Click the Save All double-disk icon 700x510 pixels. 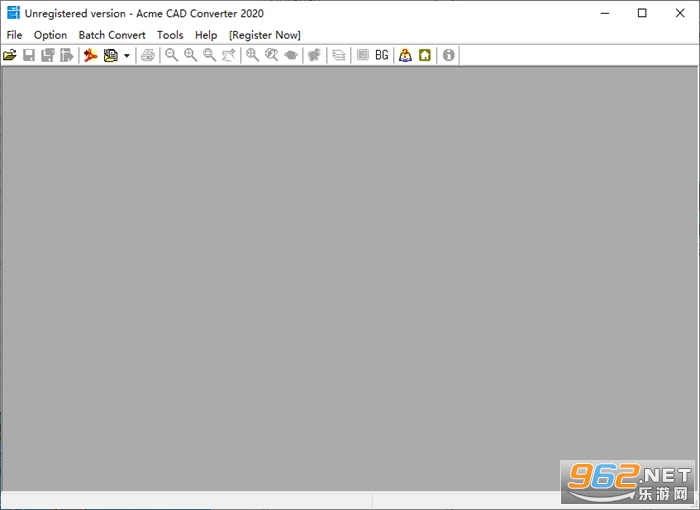pos(48,55)
